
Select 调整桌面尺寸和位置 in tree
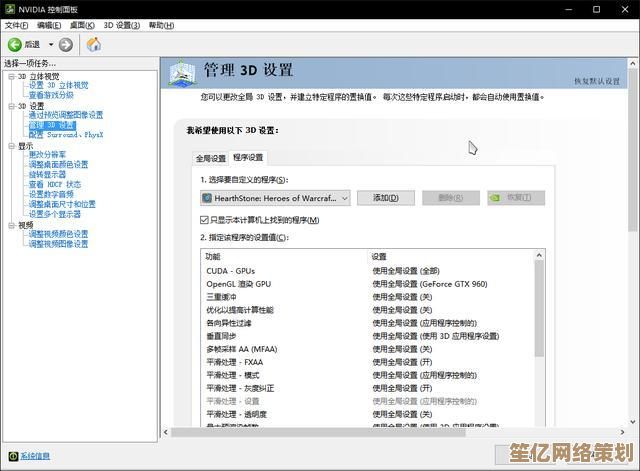coord(62,204)
